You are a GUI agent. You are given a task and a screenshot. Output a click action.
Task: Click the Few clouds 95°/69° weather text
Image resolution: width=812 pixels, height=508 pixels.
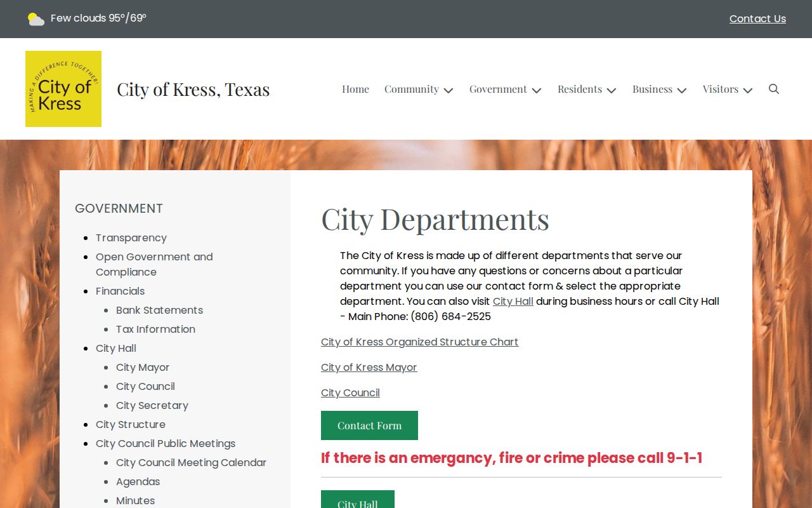point(98,18)
